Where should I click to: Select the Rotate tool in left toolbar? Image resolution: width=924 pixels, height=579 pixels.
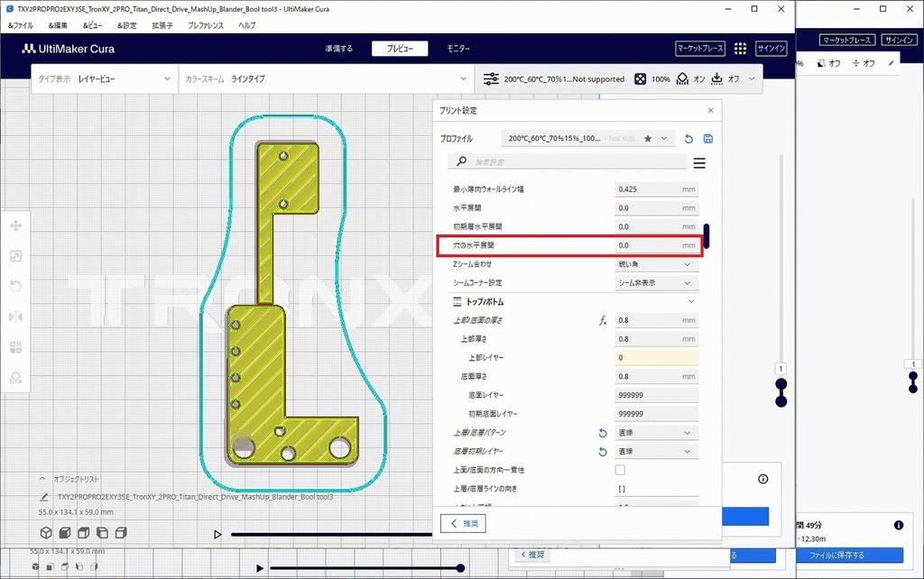pyautogui.click(x=16, y=286)
